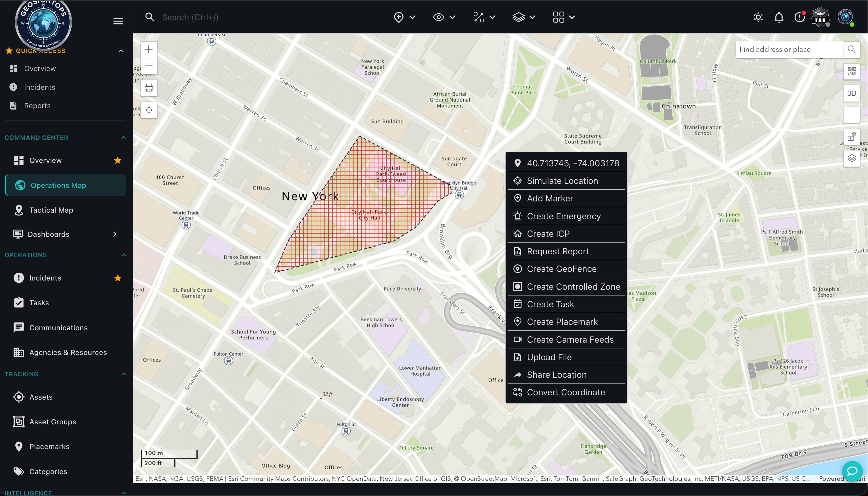Click the TAK badge icon
The image size is (868, 496).
(x=820, y=17)
